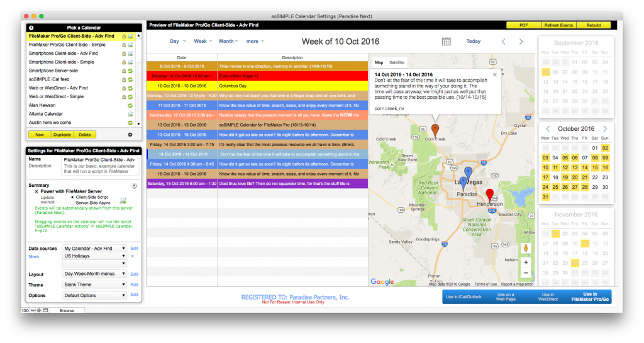
Task: Open the gear settings icon below calendar list
Action: click(x=130, y=135)
